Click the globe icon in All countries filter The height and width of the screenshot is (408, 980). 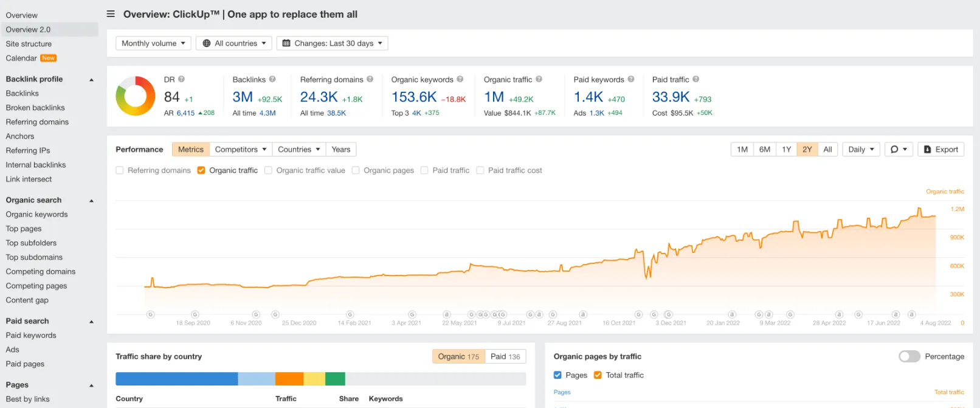(207, 43)
